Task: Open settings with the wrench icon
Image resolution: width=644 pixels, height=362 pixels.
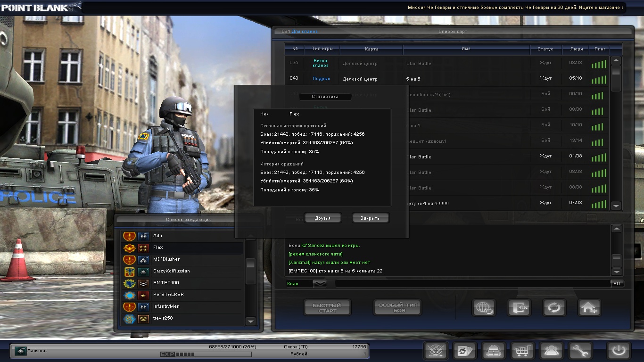Action: coord(580,351)
